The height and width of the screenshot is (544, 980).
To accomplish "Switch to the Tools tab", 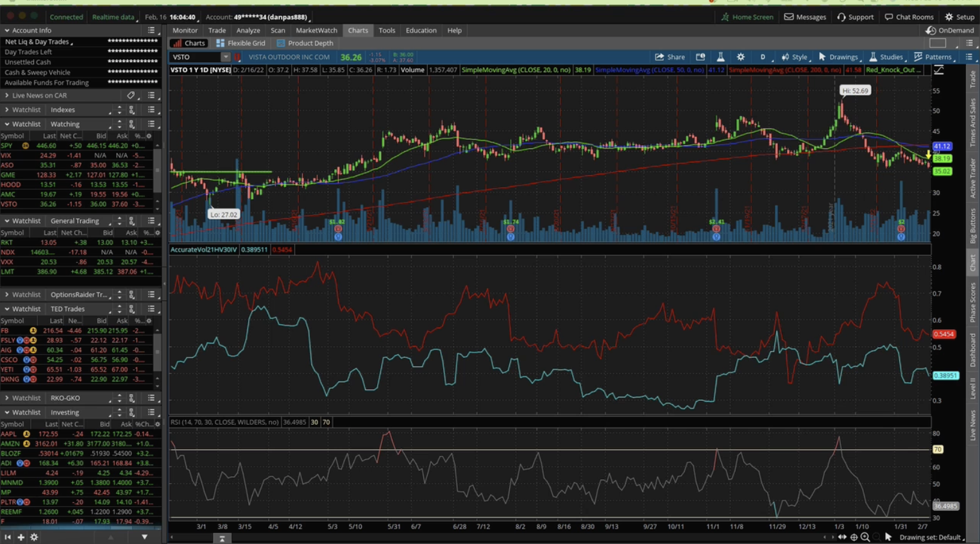I will [x=387, y=30].
